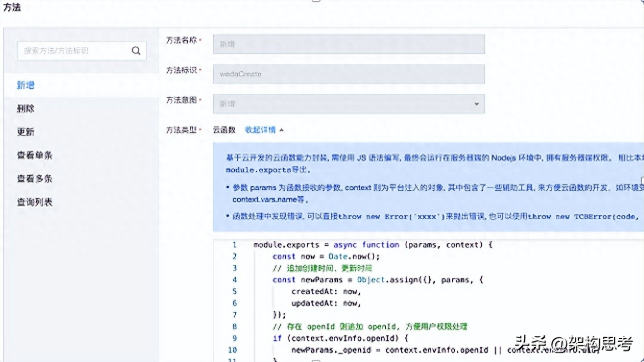Click comment line 存在 openId 则追加 openId

370,327
